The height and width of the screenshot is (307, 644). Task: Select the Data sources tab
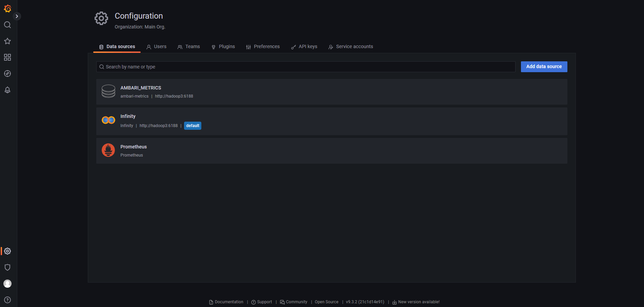pyautogui.click(x=117, y=47)
